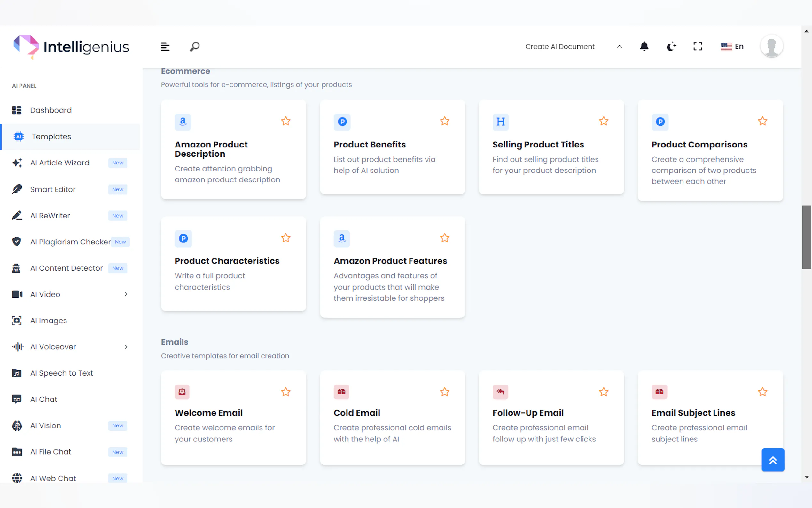This screenshot has width=812, height=508.
Task: Click the scroll-to-top arrow button
Action: 772,460
